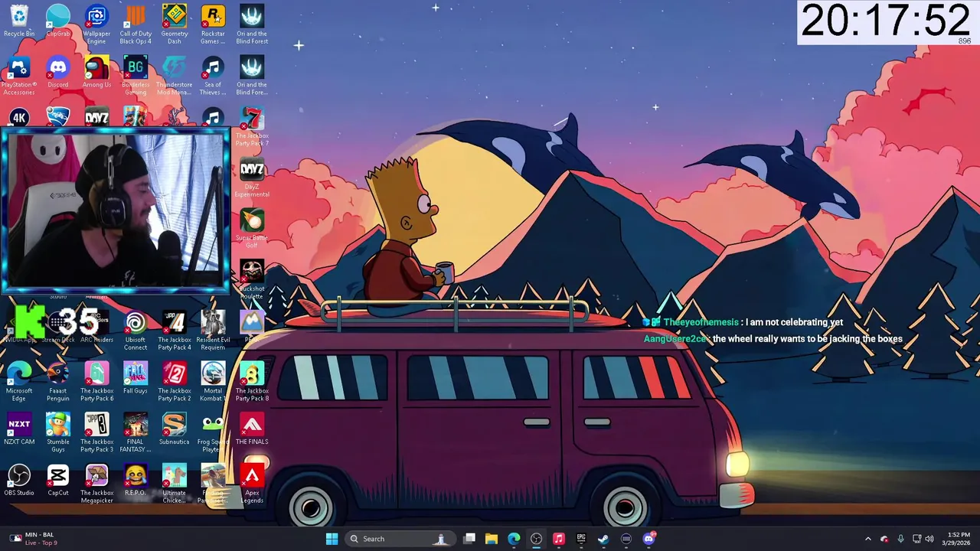Select Mortal Kombat 1 desktop icon
This screenshot has height=551, width=980.
pyautogui.click(x=213, y=382)
